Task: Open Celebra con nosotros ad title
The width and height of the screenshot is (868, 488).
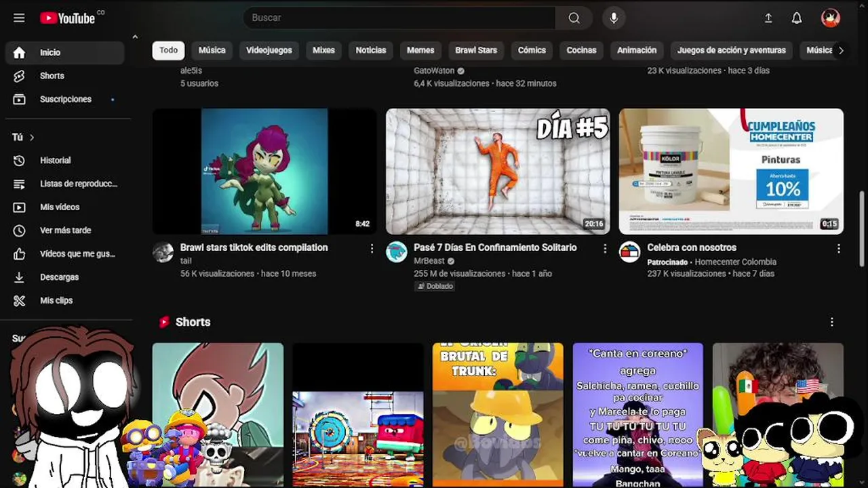Action: (692, 247)
